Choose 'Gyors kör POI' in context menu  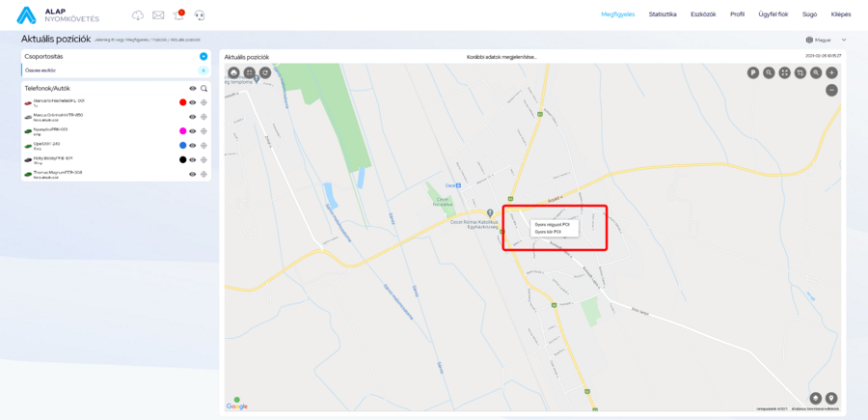click(549, 232)
